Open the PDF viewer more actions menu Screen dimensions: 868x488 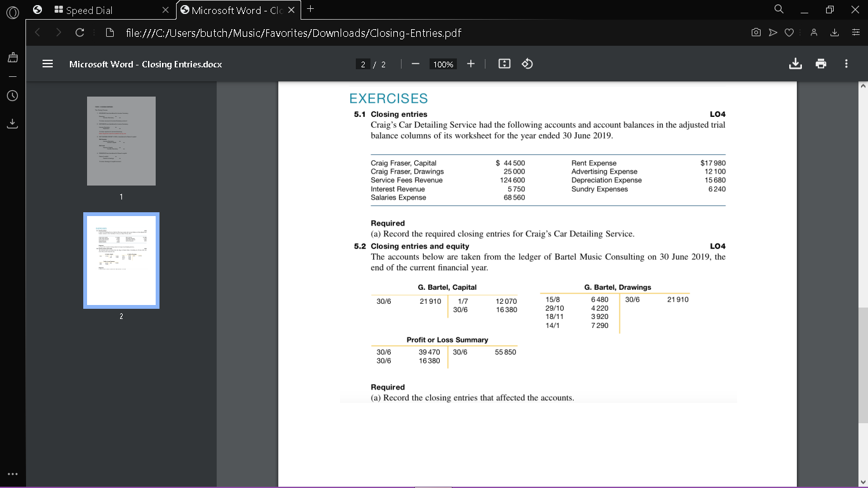(x=846, y=64)
